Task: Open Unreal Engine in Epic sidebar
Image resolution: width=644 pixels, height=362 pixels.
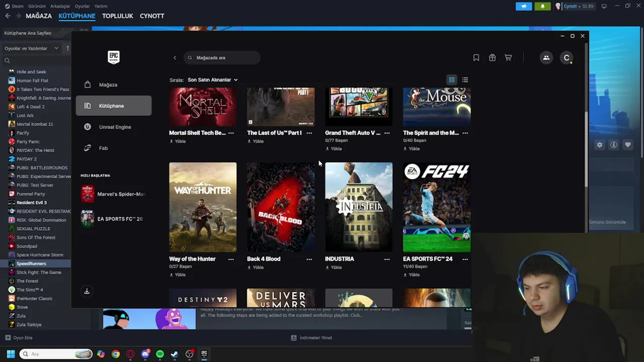Action: point(114,127)
